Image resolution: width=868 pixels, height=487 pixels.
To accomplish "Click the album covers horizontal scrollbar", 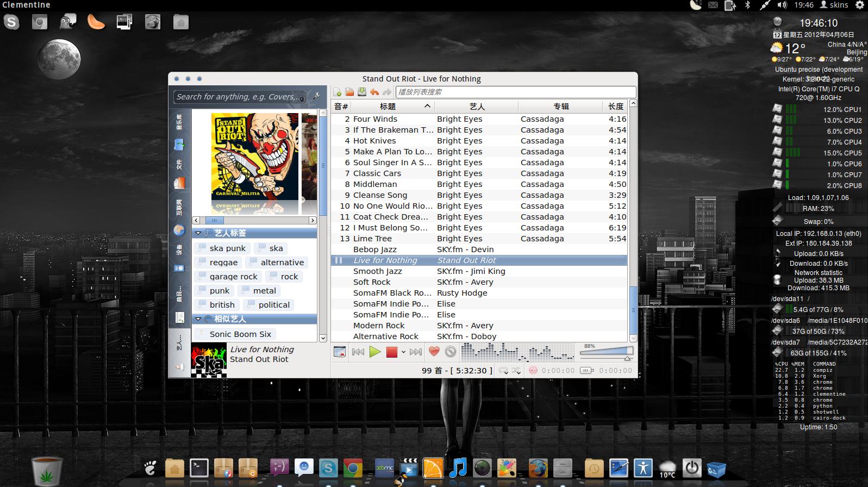I will point(254,220).
